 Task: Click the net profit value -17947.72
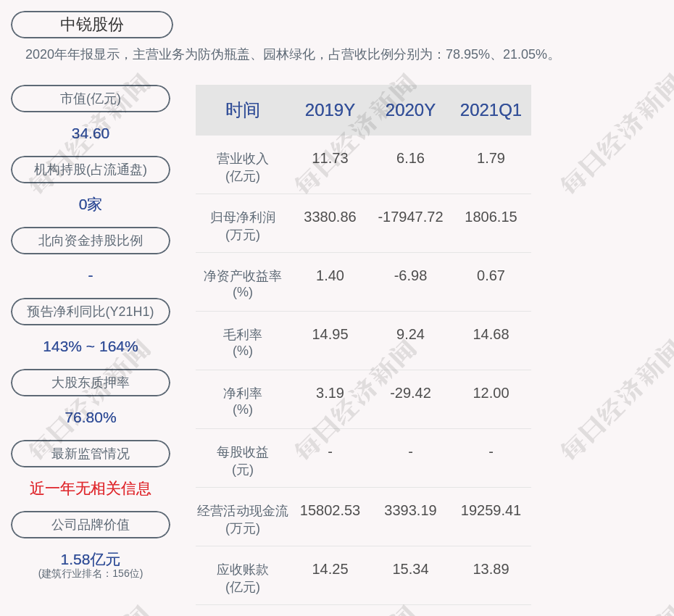click(x=410, y=217)
